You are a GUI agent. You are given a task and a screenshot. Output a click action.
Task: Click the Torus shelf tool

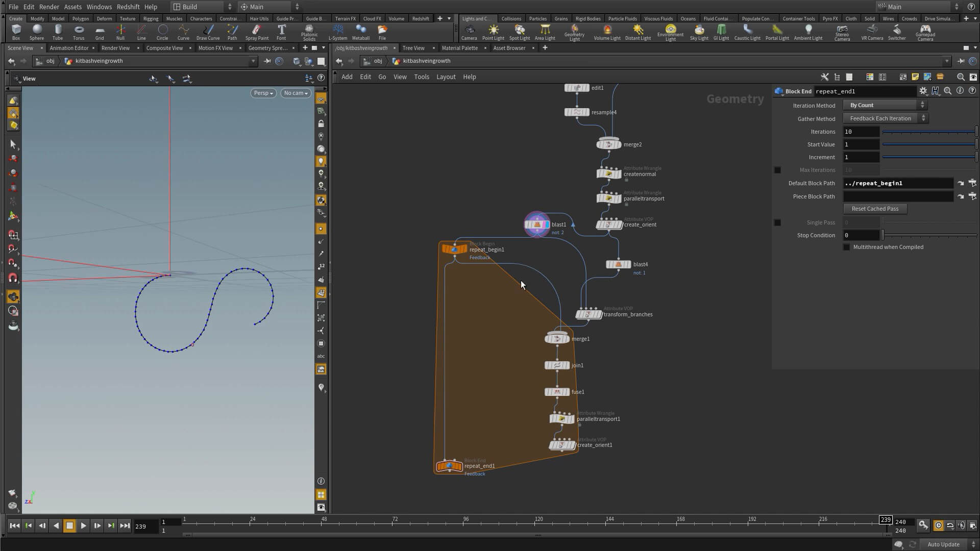tap(79, 32)
